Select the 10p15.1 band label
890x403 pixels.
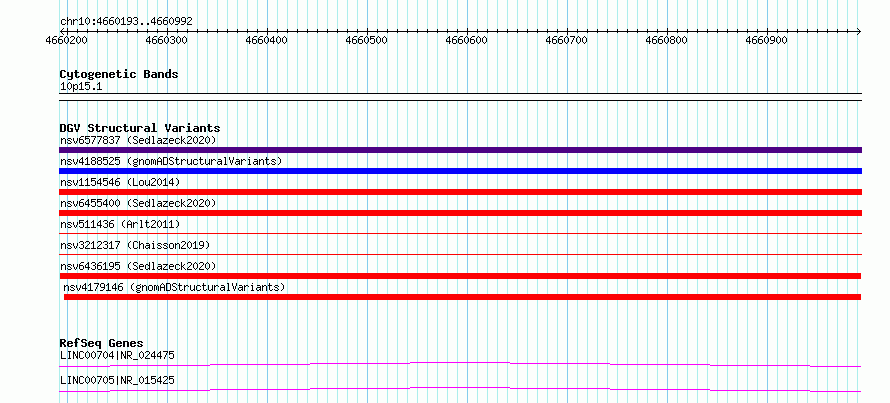coord(81,87)
